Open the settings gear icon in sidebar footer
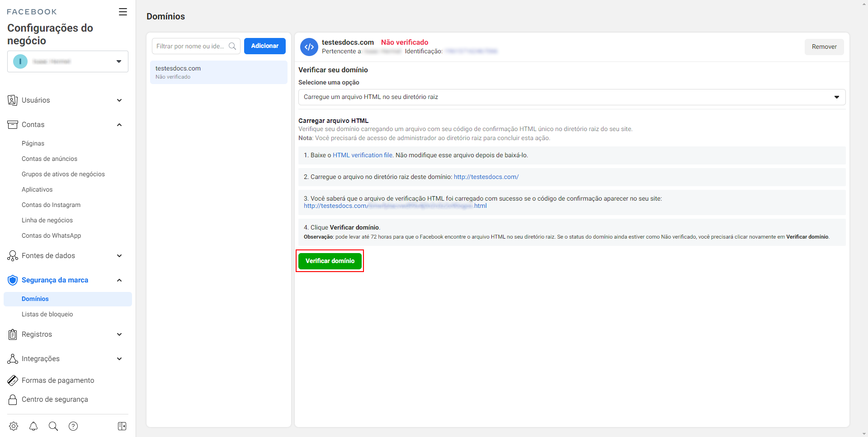 (14, 426)
